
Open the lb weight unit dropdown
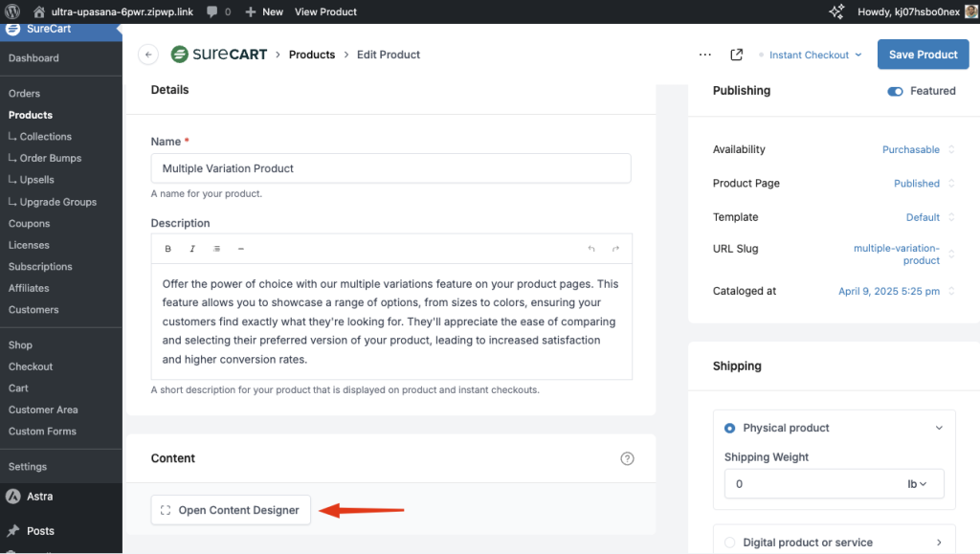coord(917,484)
